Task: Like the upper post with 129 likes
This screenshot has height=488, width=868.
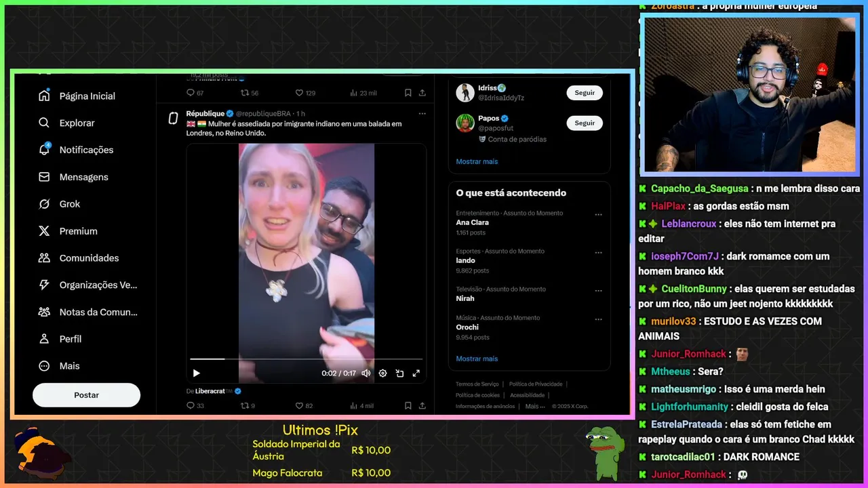Action: [299, 93]
